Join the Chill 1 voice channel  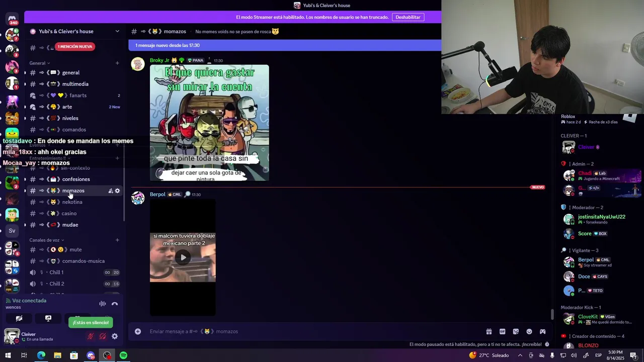[x=74, y=273]
